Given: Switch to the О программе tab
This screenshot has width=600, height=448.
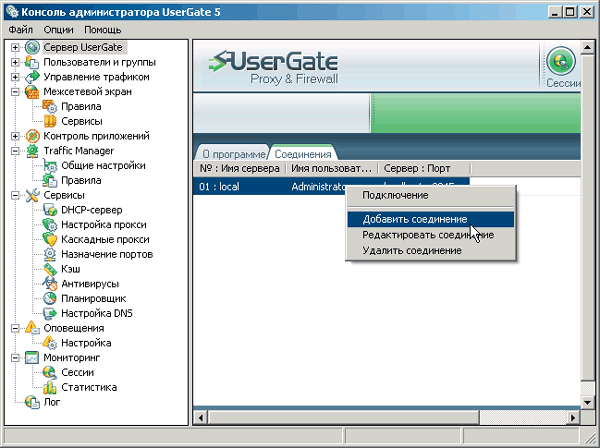Looking at the screenshot, I should (233, 155).
